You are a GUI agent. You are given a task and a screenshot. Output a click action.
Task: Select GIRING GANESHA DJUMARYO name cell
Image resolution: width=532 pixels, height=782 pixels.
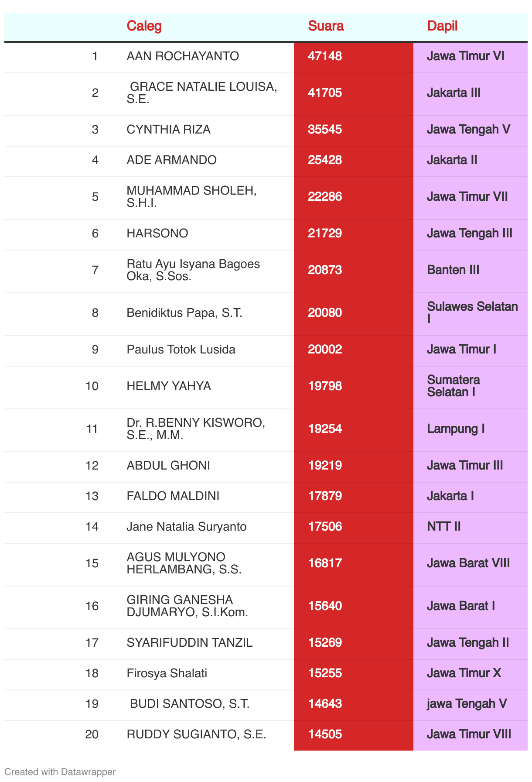pos(188,606)
